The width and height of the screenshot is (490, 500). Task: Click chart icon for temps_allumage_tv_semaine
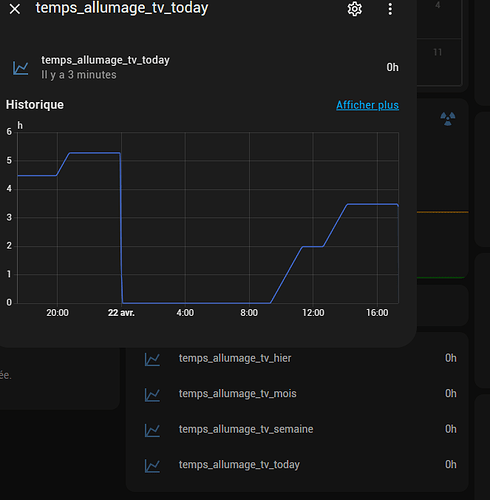coord(152,430)
